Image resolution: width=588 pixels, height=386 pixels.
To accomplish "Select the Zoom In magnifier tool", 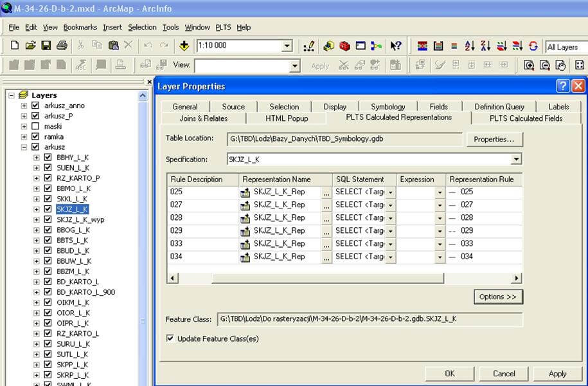I will tap(529, 66).
